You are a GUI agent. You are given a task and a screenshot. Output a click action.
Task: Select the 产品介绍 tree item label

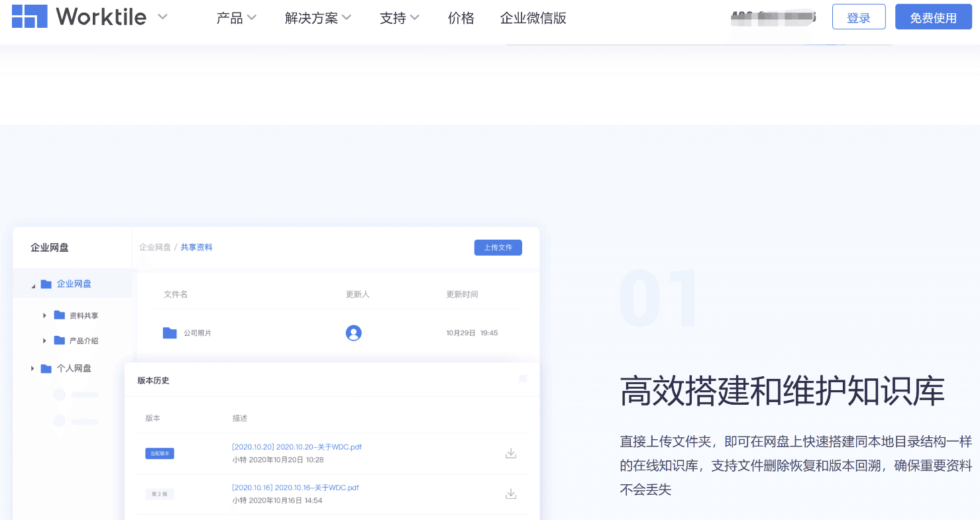pyautogui.click(x=84, y=341)
